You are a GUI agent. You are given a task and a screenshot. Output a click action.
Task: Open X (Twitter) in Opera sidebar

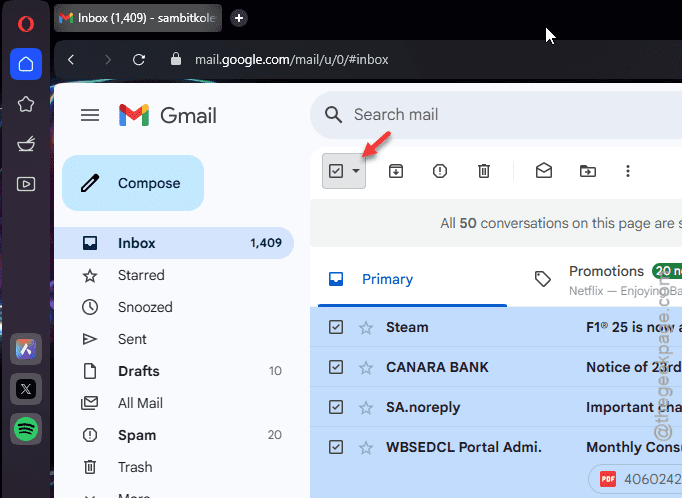(x=26, y=389)
